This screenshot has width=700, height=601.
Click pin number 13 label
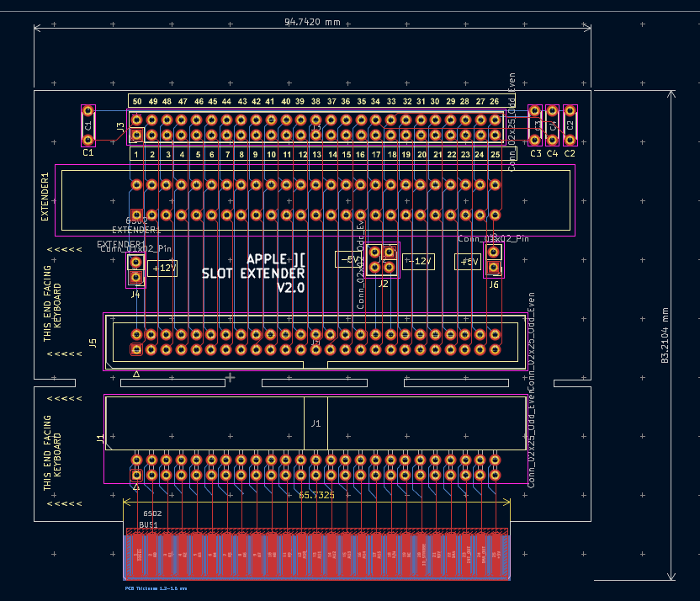pyautogui.click(x=316, y=155)
